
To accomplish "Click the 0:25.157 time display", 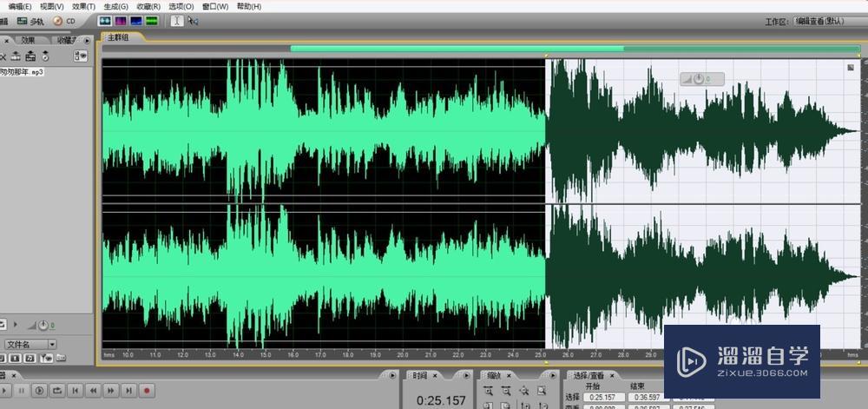I will [x=441, y=400].
